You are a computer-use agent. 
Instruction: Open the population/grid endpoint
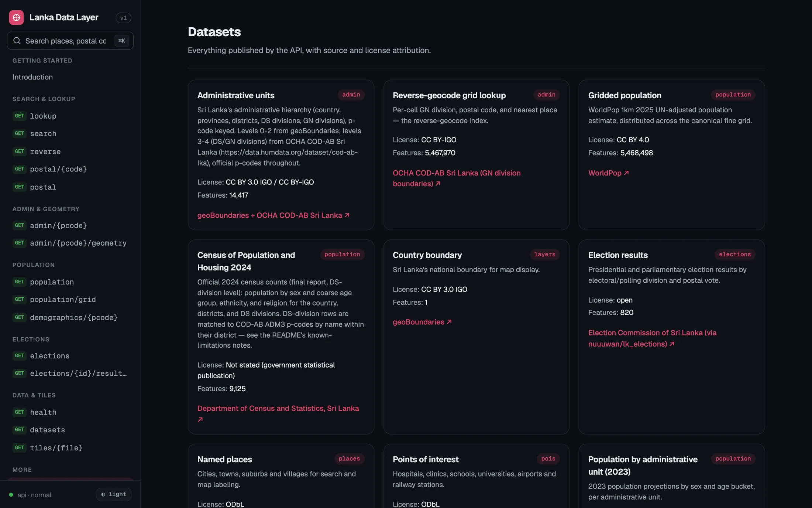[70, 299]
